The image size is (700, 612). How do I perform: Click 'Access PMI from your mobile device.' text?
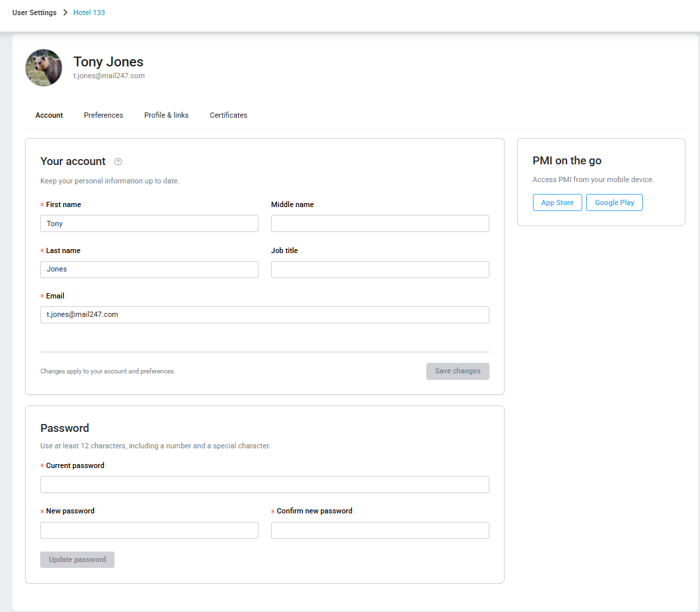point(593,179)
